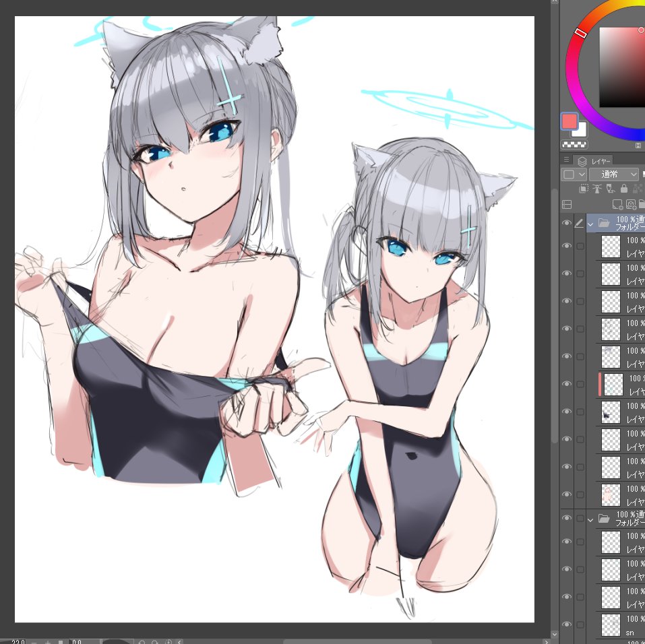Click the pen editing-layer icon of the selected folder
The height and width of the screenshot is (644, 645).
(579, 223)
